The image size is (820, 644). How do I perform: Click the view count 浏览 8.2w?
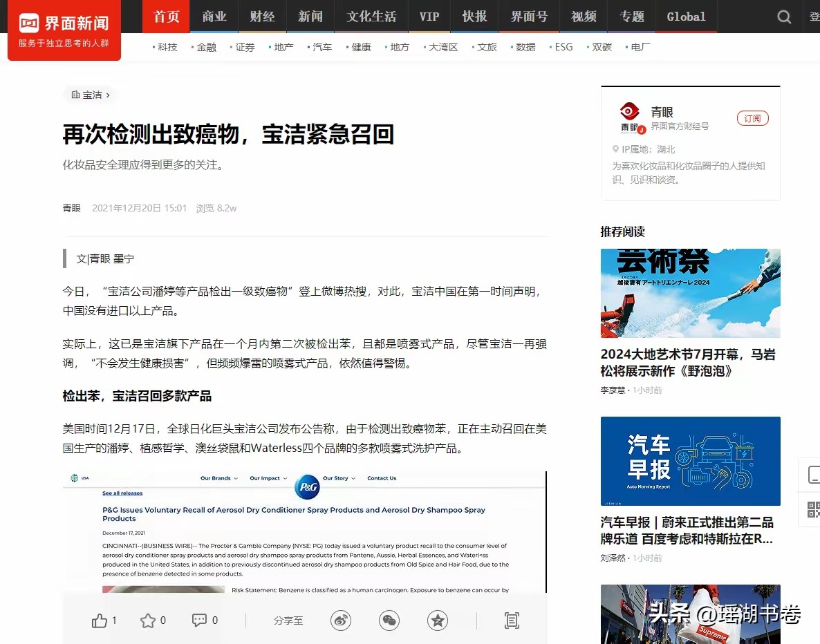216,208
